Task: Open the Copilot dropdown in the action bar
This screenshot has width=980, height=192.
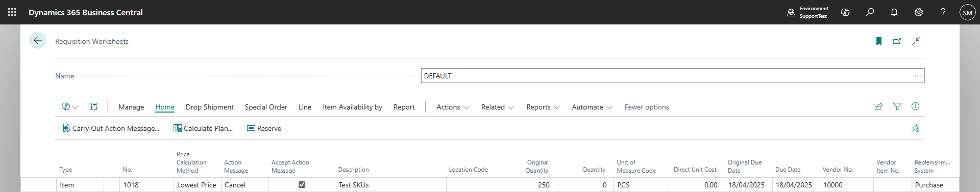Action: click(x=69, y=107)
